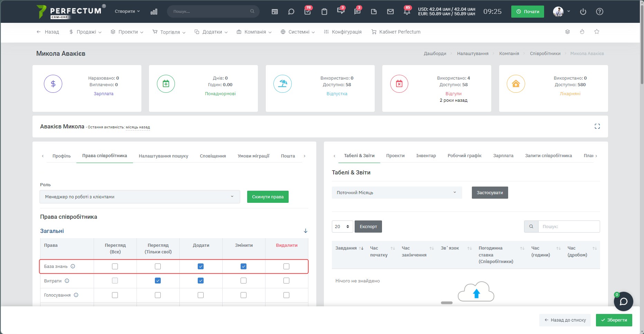Image resolution: width=644 pixels, height=334 pixels.
Task: Click the sick leave house icon
Action: pos(516,84)
